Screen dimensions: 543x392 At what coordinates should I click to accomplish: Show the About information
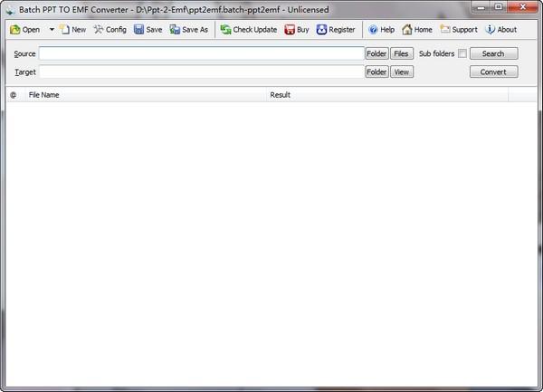pyautogui.click(x=501, y=30)
